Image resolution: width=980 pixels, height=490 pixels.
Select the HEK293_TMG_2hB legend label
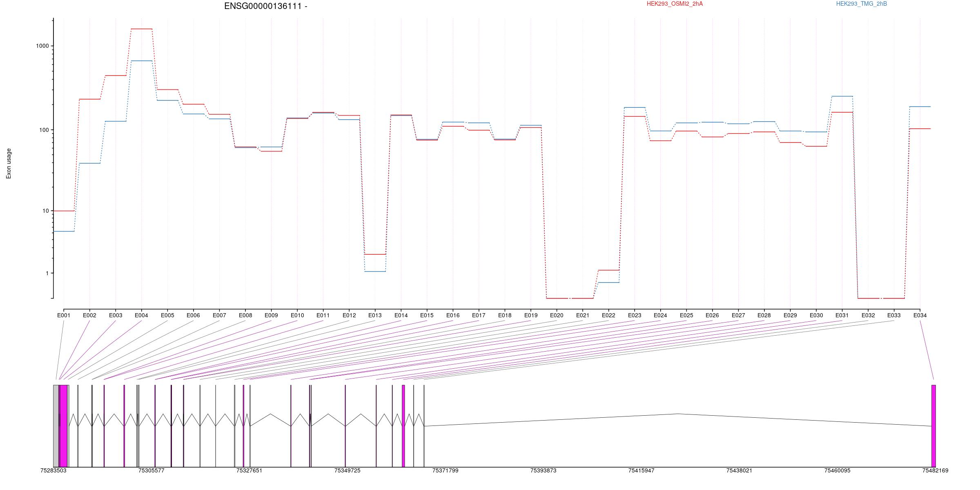click(862, 4)
